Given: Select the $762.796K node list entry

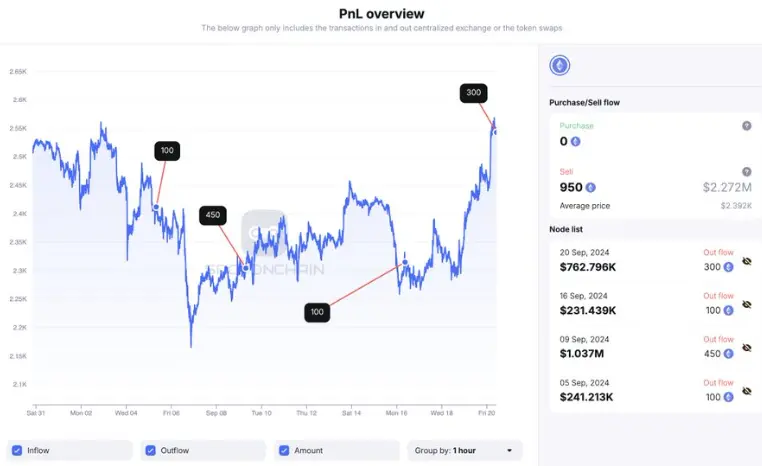Looking at the screenshot, I should click(x=588, y=267).
